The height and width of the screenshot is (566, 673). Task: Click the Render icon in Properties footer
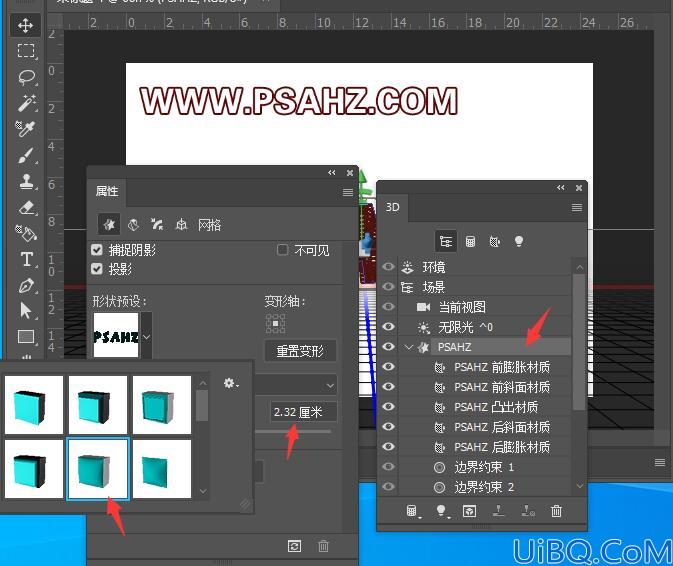294,546
